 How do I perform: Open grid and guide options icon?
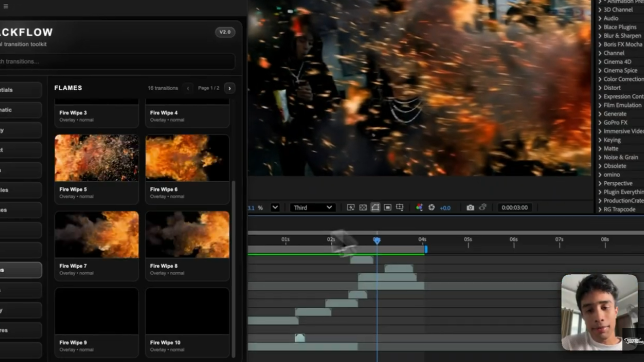pyautogui.click(x=400, y=207)
